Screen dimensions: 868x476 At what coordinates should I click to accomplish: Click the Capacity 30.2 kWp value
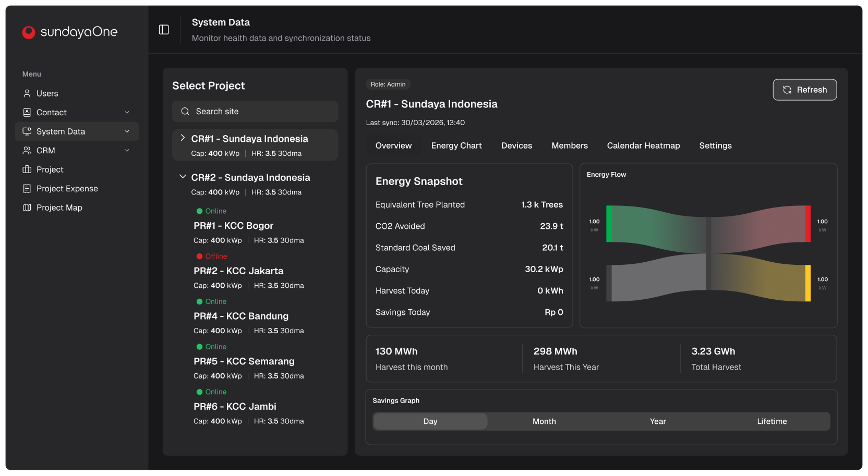click(544, 269)
